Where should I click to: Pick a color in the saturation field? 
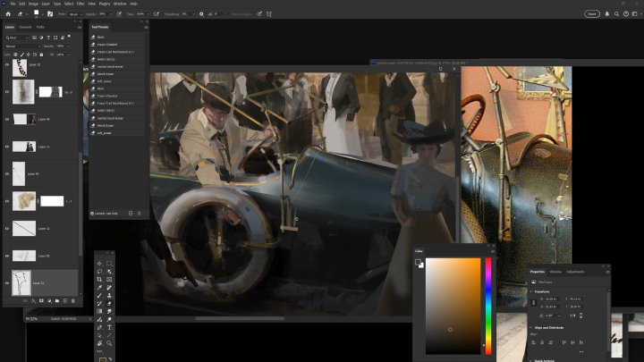coord(453,306)
